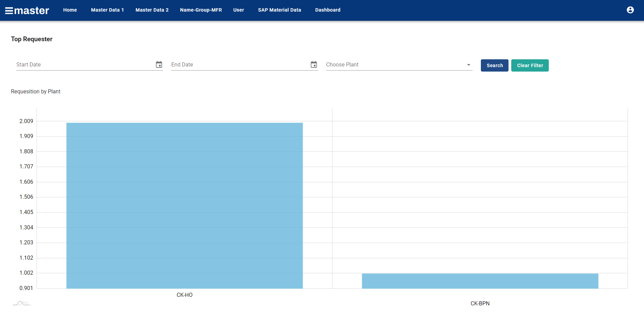Open Master Data 2 menu
644x320 pixels.
pyautogui.click(x=152, y=10)
